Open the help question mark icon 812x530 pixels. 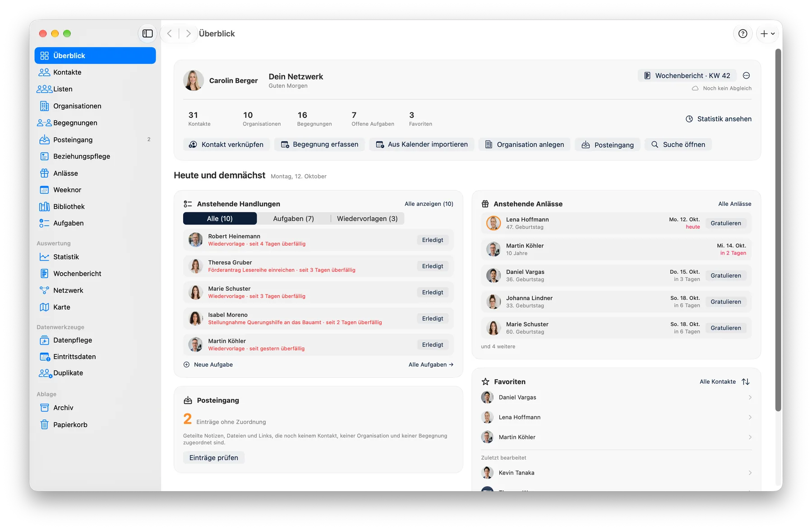point(743,33)
